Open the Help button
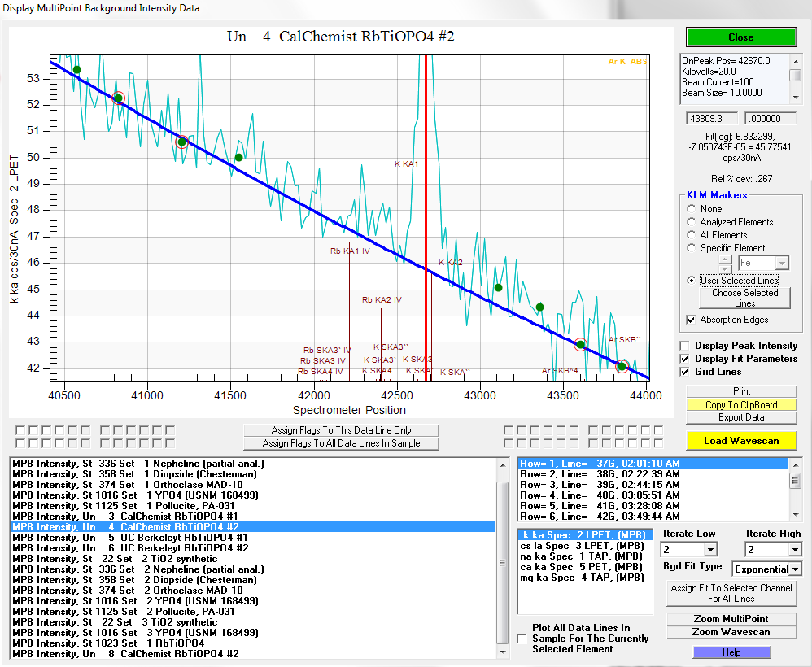 [731, 652]
